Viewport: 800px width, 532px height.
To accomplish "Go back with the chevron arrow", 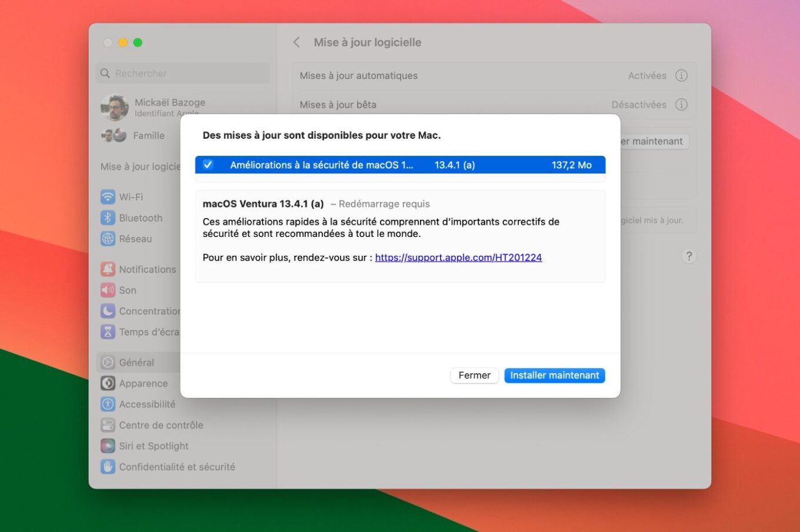I will pyautogui.click(x=296, y=42).
